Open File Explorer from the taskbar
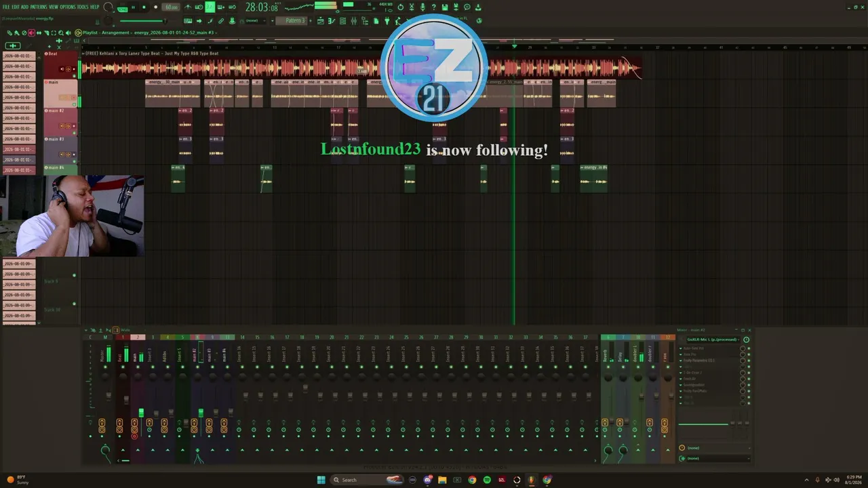Screen dimensions: 868x488 click(x=442, y=480)
